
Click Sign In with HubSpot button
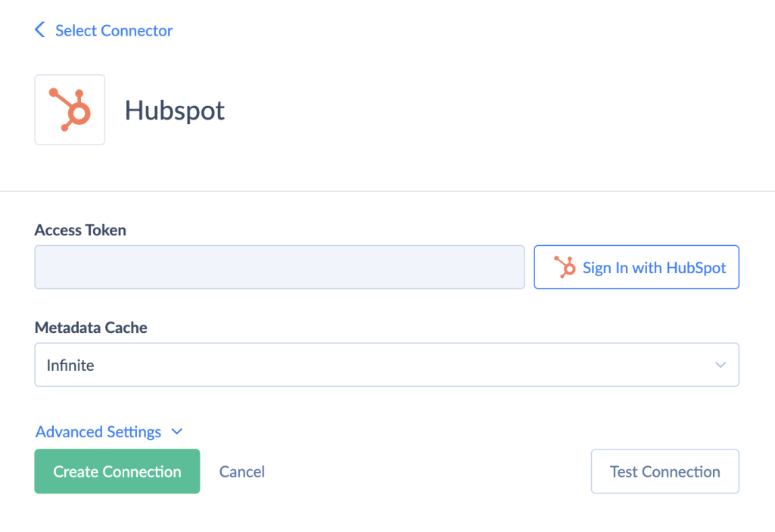click(x=636, y=267)
